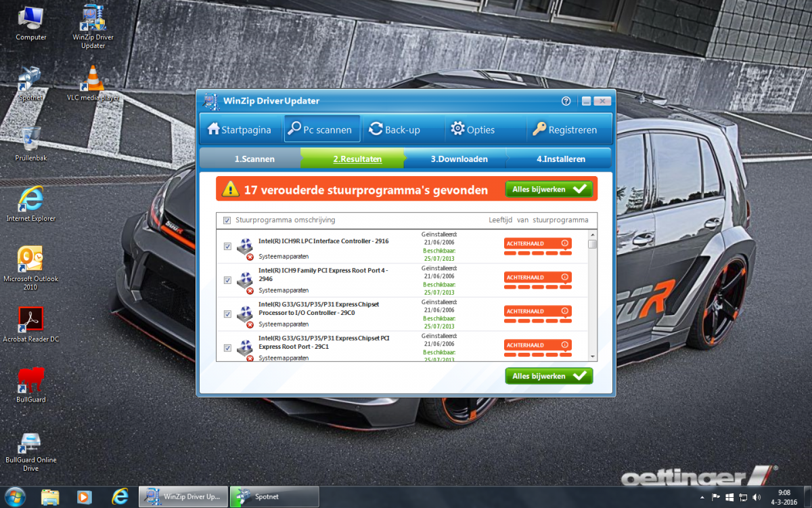Select the Prullenbak recycle bin icon
This screenshot has height=508, width=812.
(x=31, y=144)
